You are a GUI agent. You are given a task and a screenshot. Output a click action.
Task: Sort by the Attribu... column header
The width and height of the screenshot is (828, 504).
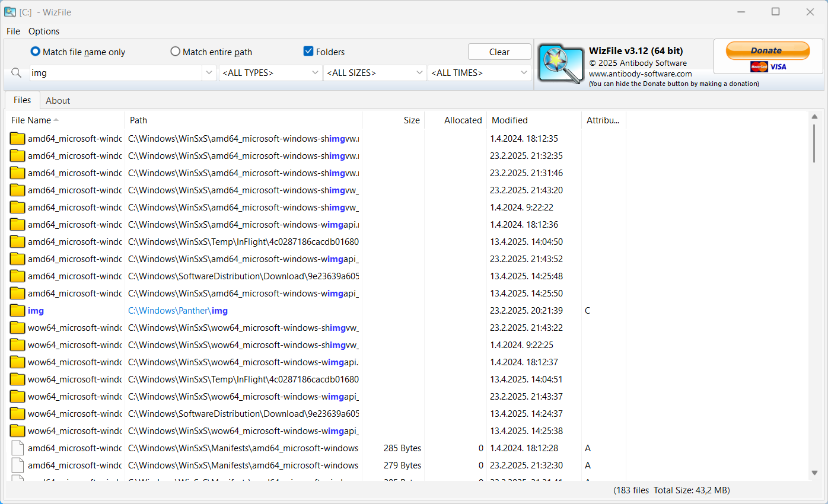point(603,120)
